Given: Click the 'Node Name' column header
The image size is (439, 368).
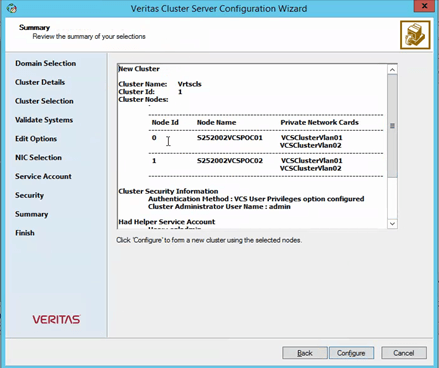Looking at the screenshot, I should [216, 122].
